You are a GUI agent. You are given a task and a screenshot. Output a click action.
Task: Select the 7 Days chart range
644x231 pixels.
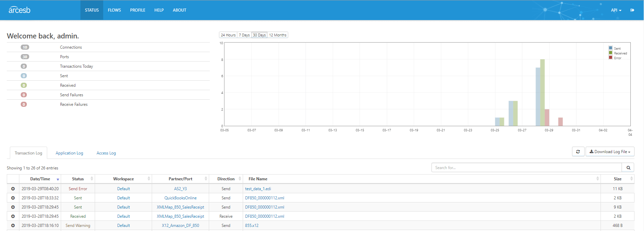[x=244, y=35]
